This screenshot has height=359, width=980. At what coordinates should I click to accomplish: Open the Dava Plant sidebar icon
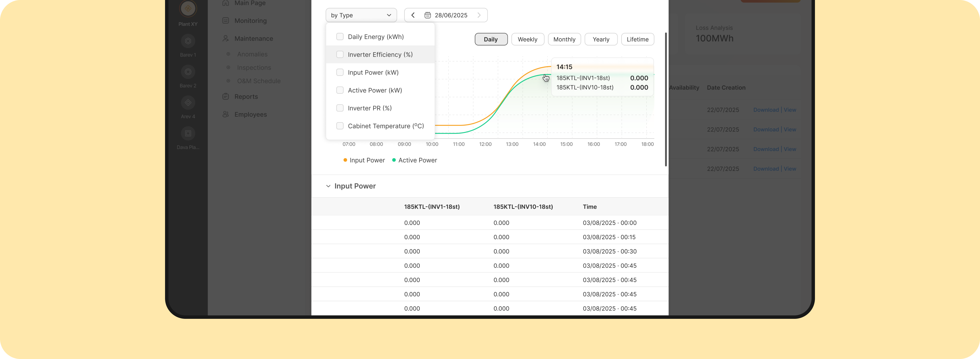188,134
